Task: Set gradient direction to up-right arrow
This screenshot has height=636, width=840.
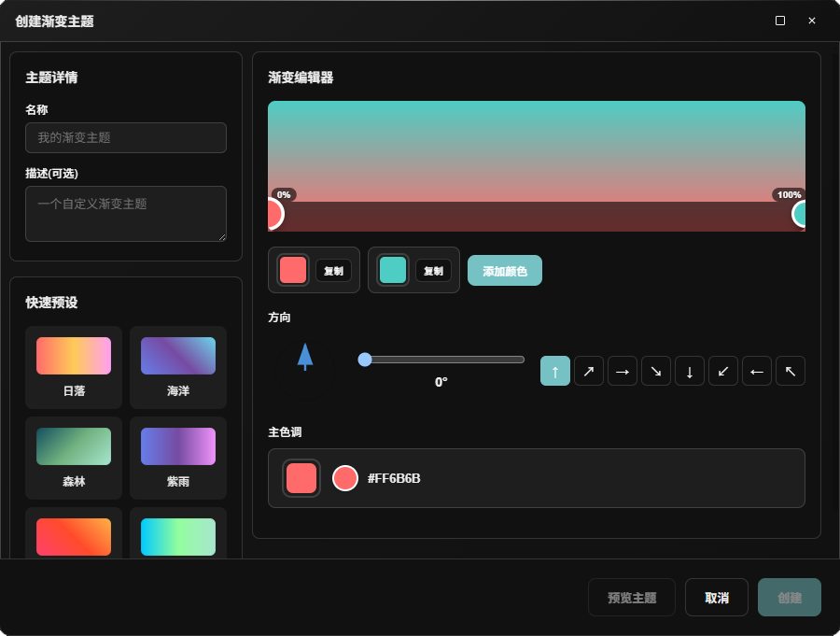Action: pos(589,371)
